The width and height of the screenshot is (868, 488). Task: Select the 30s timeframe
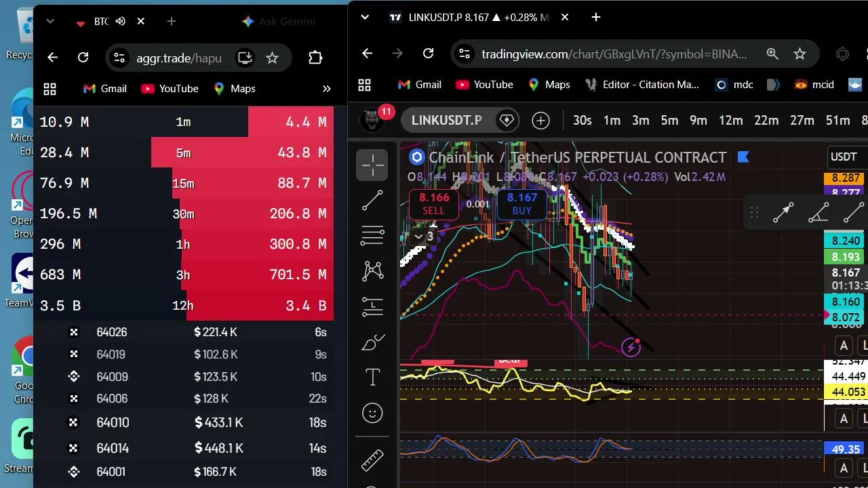[583, 121]
